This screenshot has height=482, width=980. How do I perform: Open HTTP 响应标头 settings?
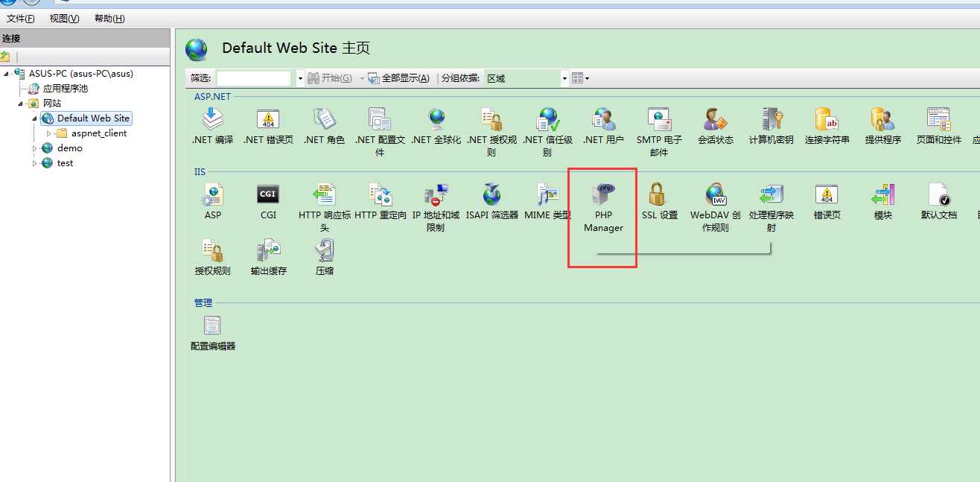click(x=325, y=207)
